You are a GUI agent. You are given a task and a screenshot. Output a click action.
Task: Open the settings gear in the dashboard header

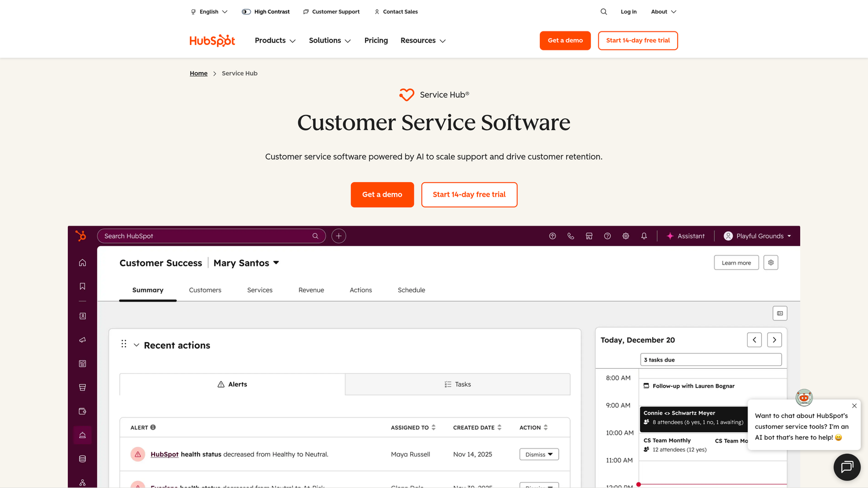coord(771,262)
